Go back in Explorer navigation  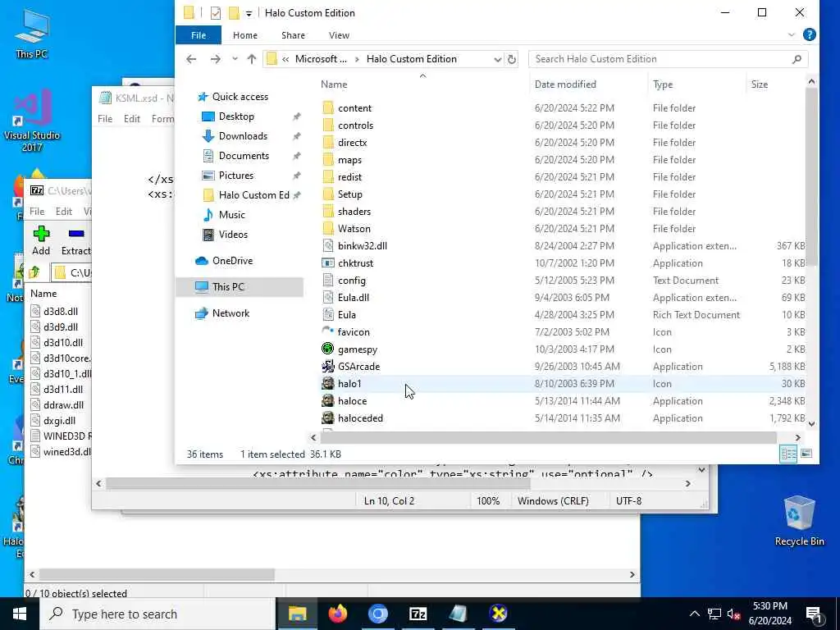(x=191, y=59)
